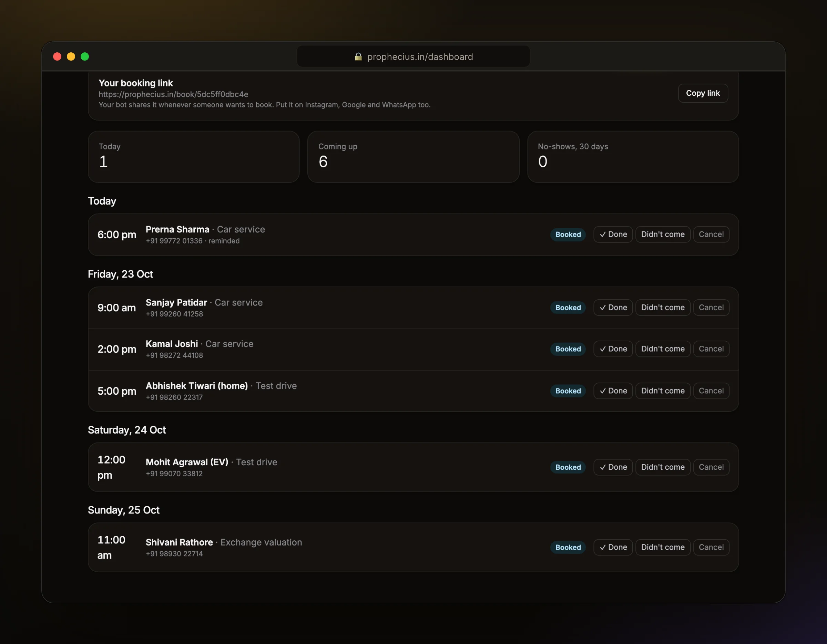This screenshot has height=644, width=827.
Task: Click Booked badge on Shivani Rathore row
Action: click(x=568, y=548)
